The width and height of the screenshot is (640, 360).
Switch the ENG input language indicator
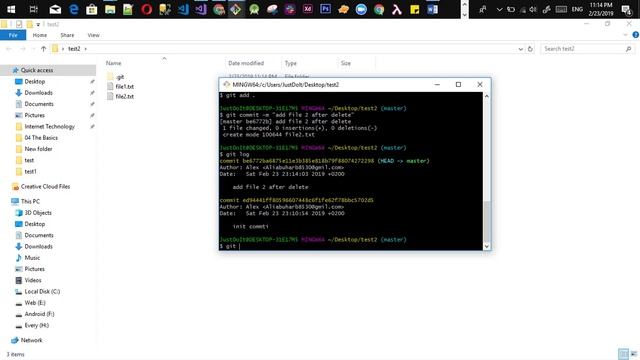point(577,9)
